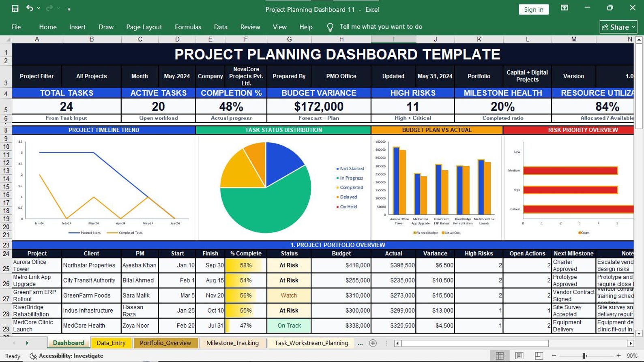This screenshot has height=362, width=644.
Task: Click the Metro Link 54% complete bar
Action: (x=246, y=281)
